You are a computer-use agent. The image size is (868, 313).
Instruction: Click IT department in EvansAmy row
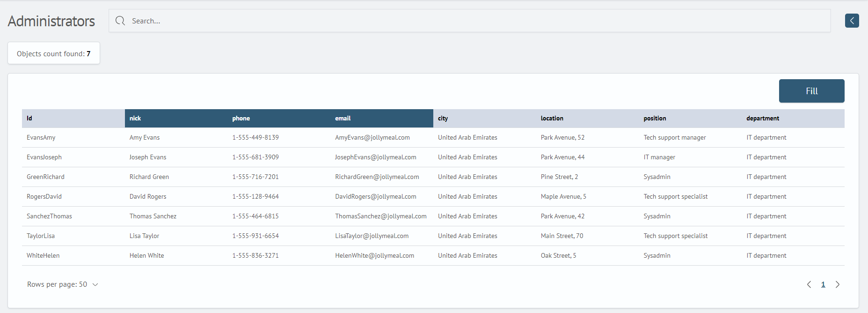tap(766, 137)
